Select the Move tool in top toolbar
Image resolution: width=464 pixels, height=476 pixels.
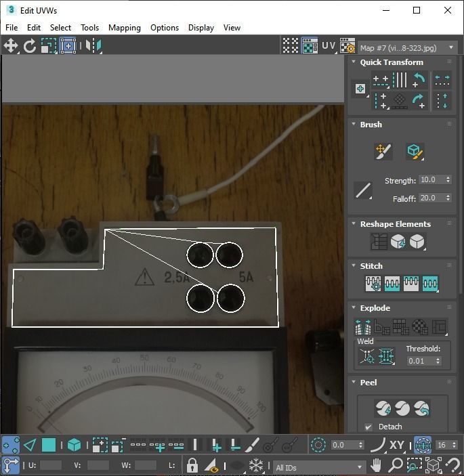tap(11, 46)
